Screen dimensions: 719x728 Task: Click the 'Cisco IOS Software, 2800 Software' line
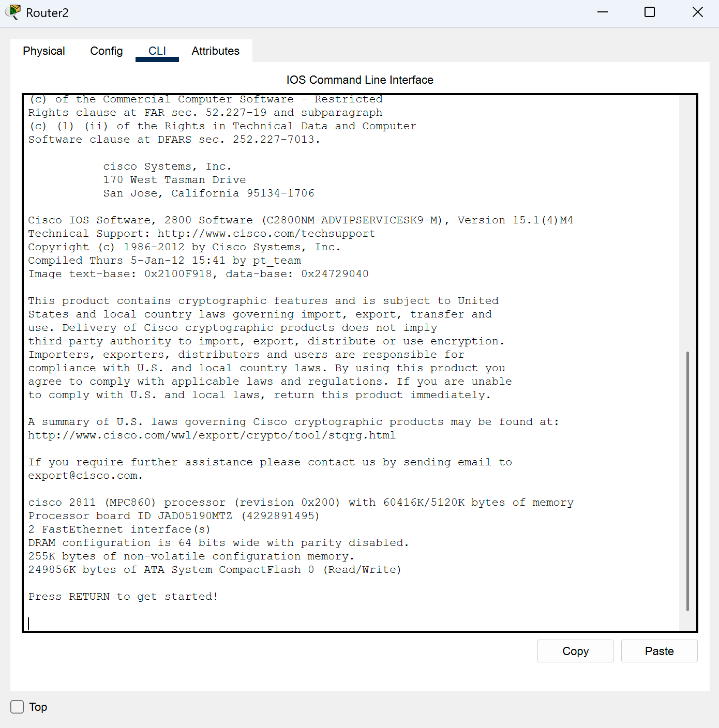coord(301,220)
